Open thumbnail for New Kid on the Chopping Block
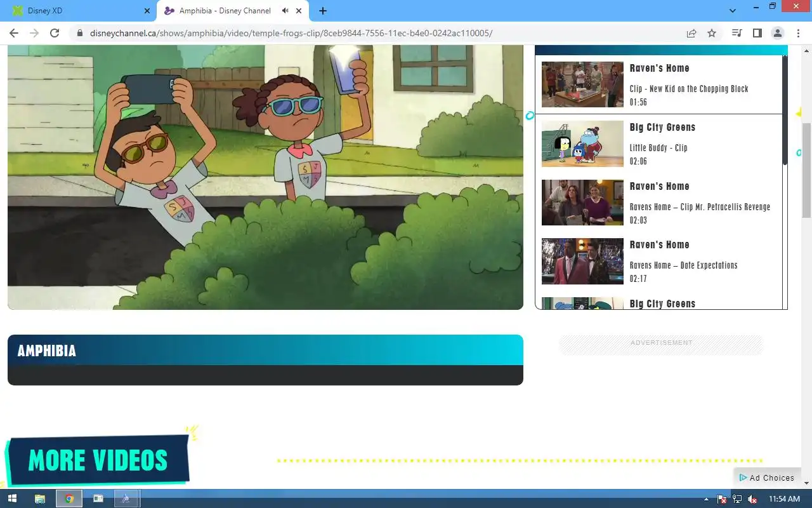812x508 pixels. coord(582,84)
